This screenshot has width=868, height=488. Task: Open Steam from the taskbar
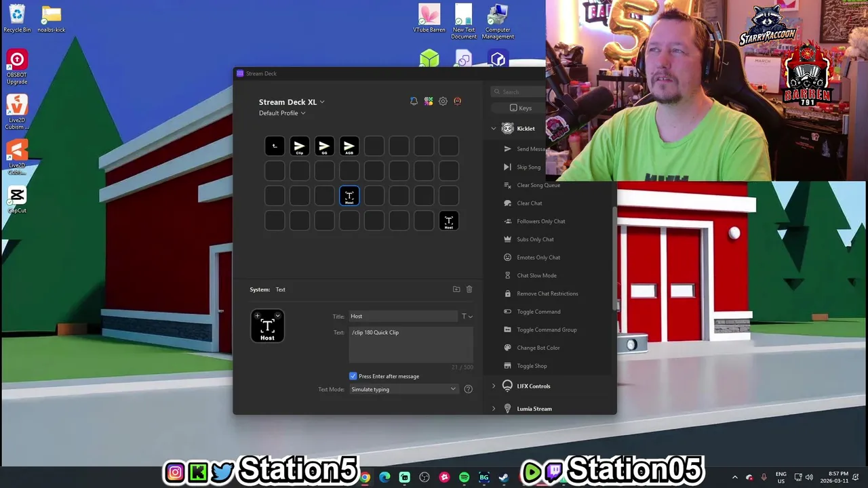504,477
